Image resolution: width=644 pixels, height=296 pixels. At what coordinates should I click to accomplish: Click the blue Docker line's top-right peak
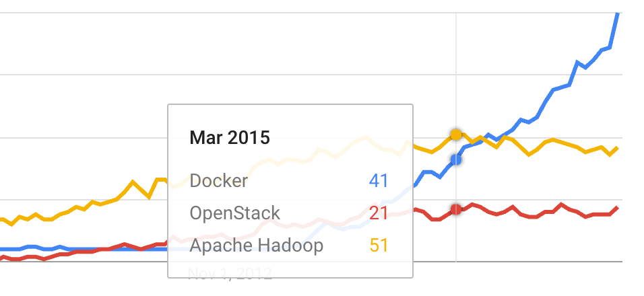[x=617, y=15]
